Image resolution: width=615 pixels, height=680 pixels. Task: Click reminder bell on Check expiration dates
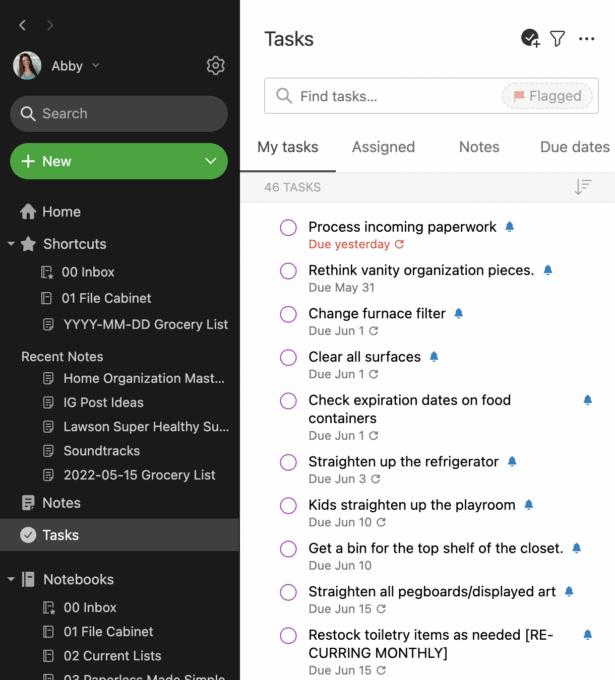(588, 400)
